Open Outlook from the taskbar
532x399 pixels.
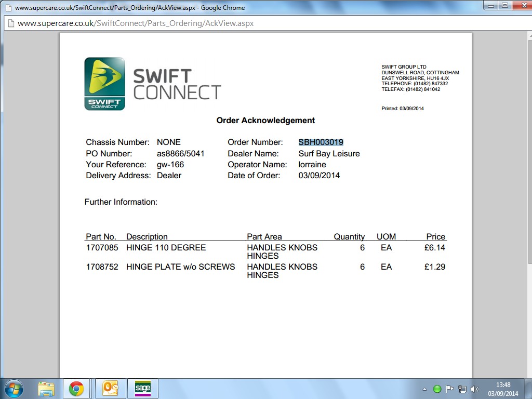pyautogui.click(x=111, y=389)
